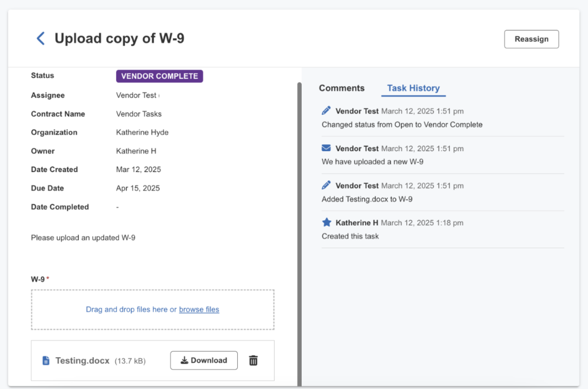Image resolution: width=588 pixels, height=389 pixels.
Task: Click 'Please upload an updated W-9' description
Action: [83, 238]
